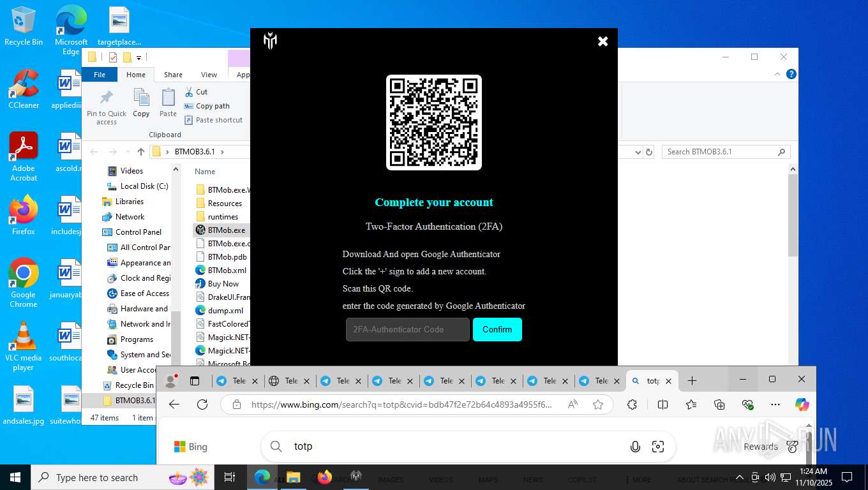Select the Buy Now file
The image size is (868, 490).
tap(223, 283)
